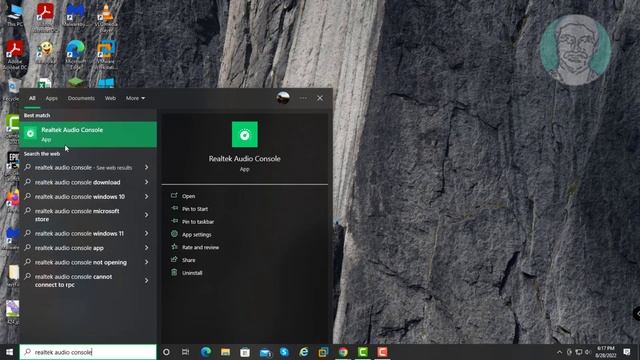Select the VLC media player desktop icon
The width and height of the screenshot is (640, 360).
point(106,17)
